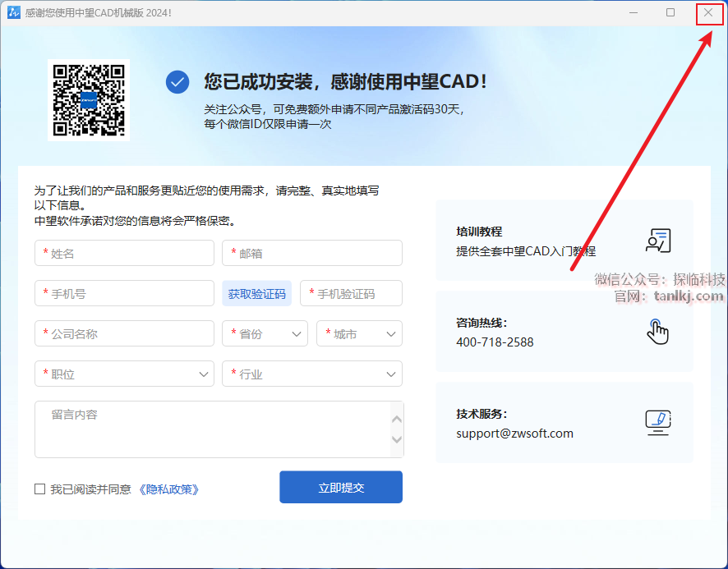The width and height of the screenshot is (728, 569).
Task: Click the WeChat QR code image
Action: tap(89, 100)
